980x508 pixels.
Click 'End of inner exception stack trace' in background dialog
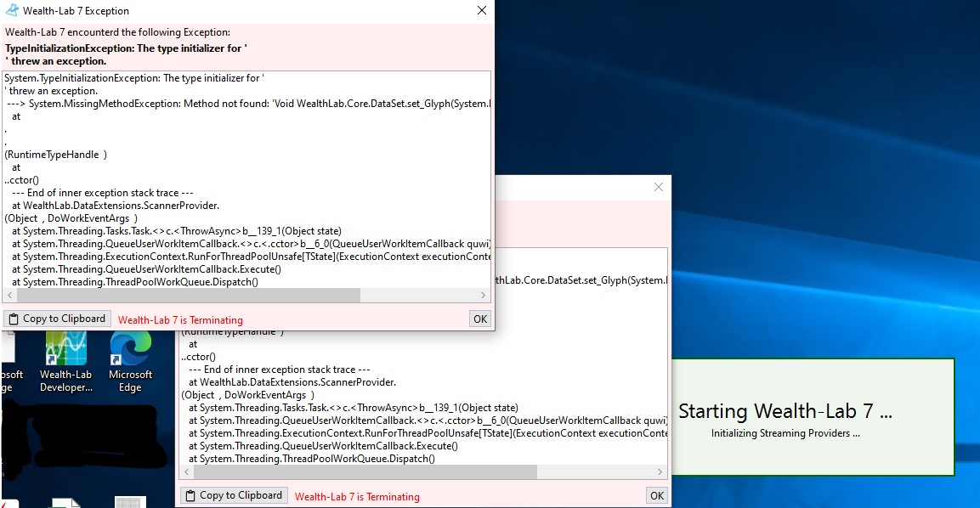pos(280,370)
